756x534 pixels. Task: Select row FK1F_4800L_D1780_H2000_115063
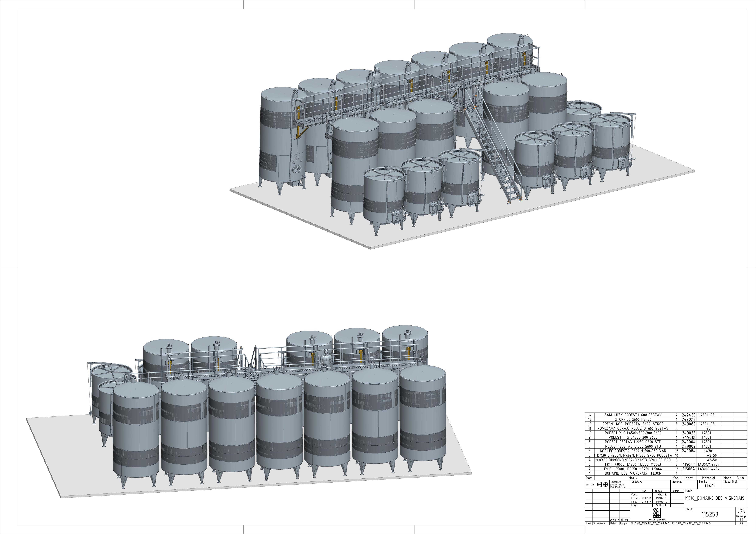[666, 465]
